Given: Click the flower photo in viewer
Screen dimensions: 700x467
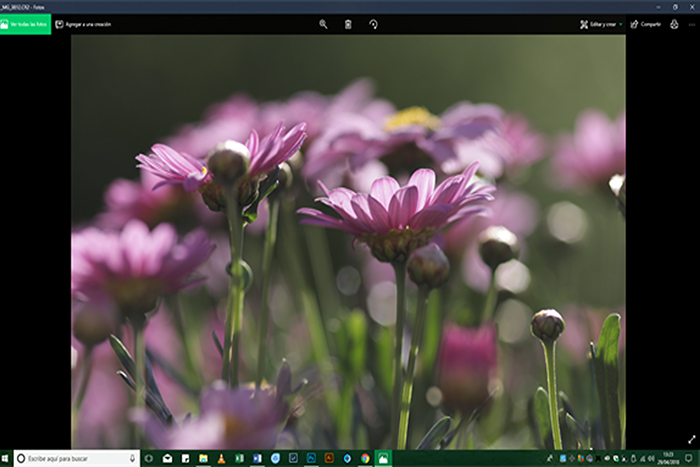Looking at the screenshot, I should click(x=348, y=240).
